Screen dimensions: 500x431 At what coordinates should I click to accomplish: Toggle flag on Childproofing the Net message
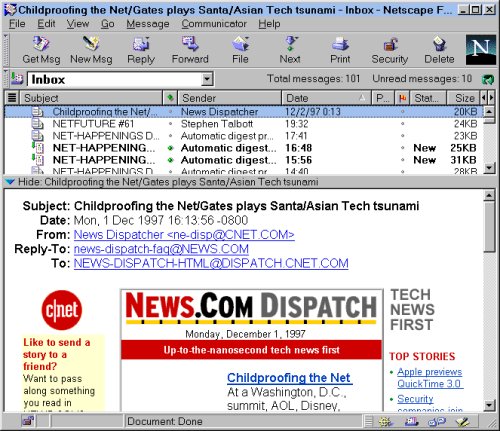coord(403,112)
